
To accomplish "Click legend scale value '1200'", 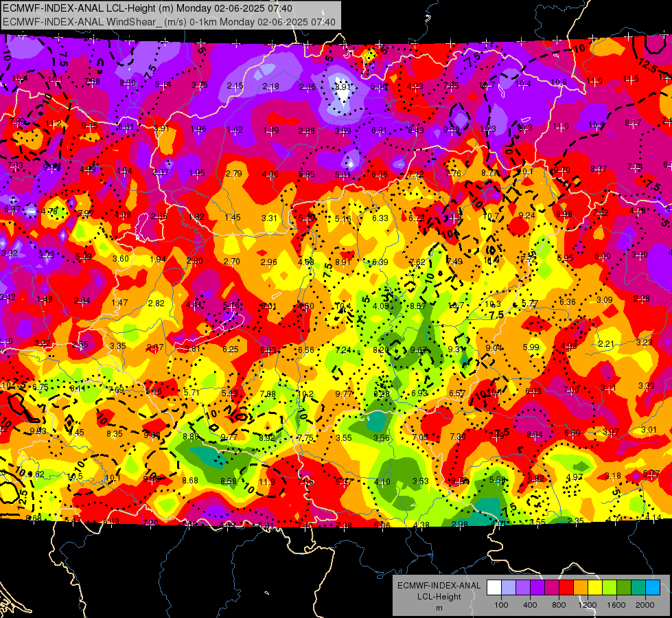I will pyautogui.click(x=588, y=605).
